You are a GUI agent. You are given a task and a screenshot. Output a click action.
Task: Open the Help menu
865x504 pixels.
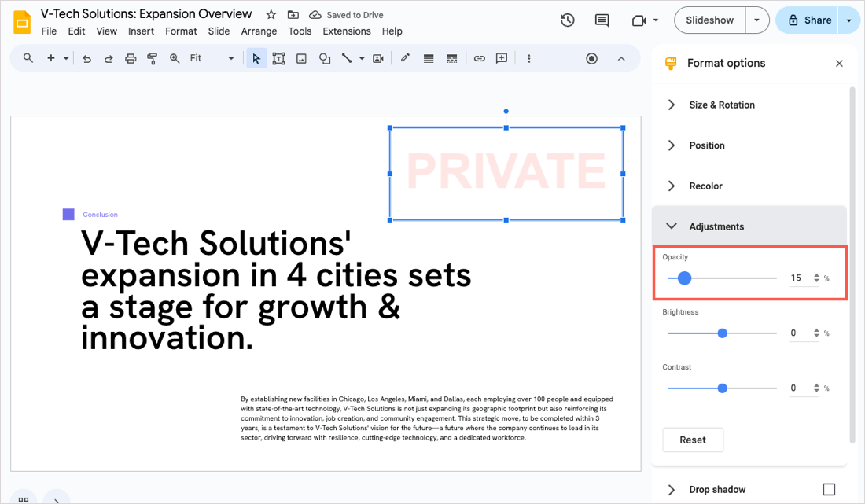[x=392, y=31]
